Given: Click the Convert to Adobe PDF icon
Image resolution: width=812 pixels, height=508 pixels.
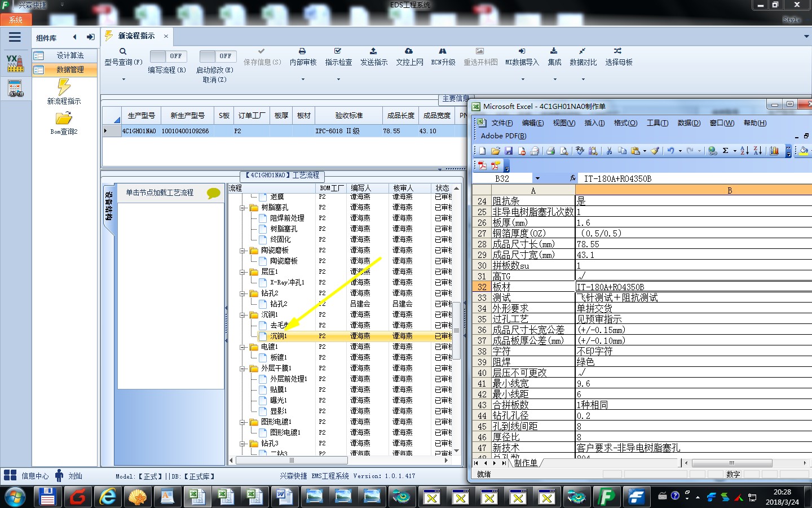Looking at the screenshot, I should pos(483,165).
